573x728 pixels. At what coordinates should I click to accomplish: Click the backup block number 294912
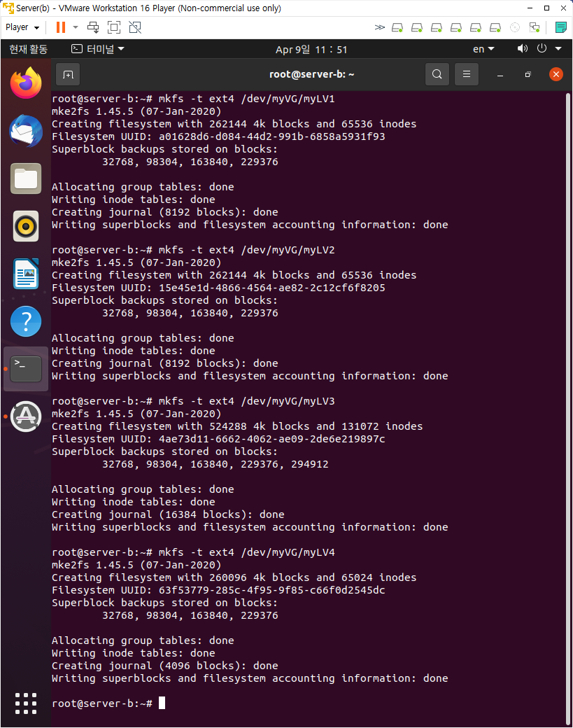pos(309,464)
